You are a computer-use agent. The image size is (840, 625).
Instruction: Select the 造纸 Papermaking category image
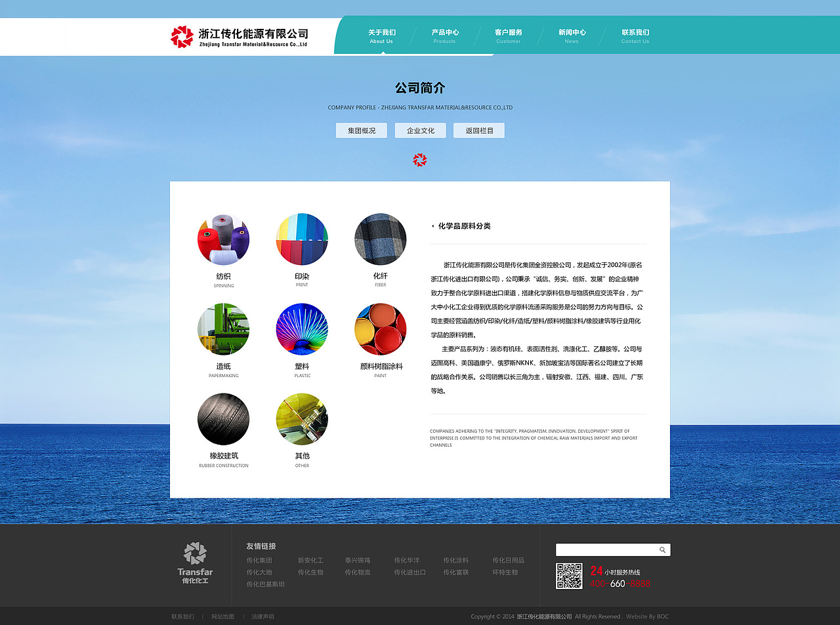coord(223,329)
